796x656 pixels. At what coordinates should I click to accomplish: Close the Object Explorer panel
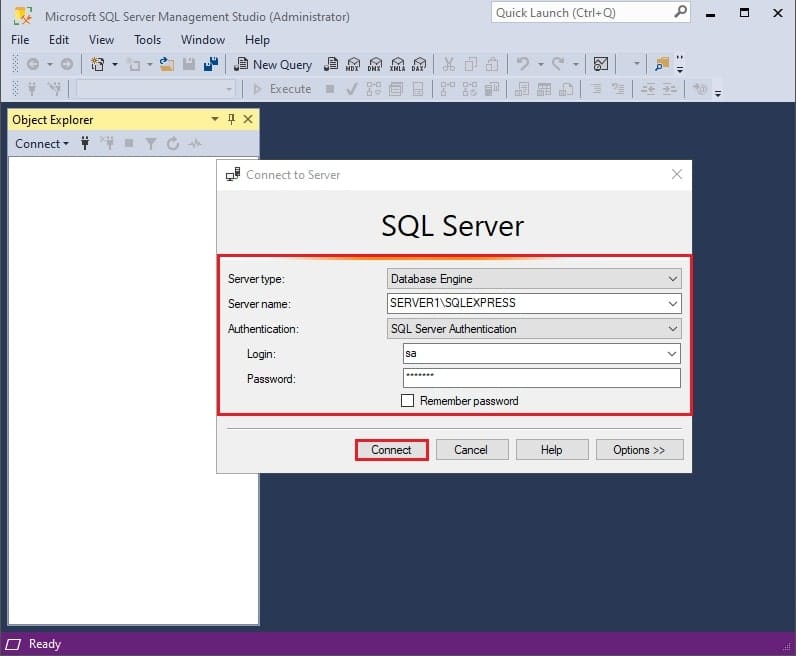[248, 119]
